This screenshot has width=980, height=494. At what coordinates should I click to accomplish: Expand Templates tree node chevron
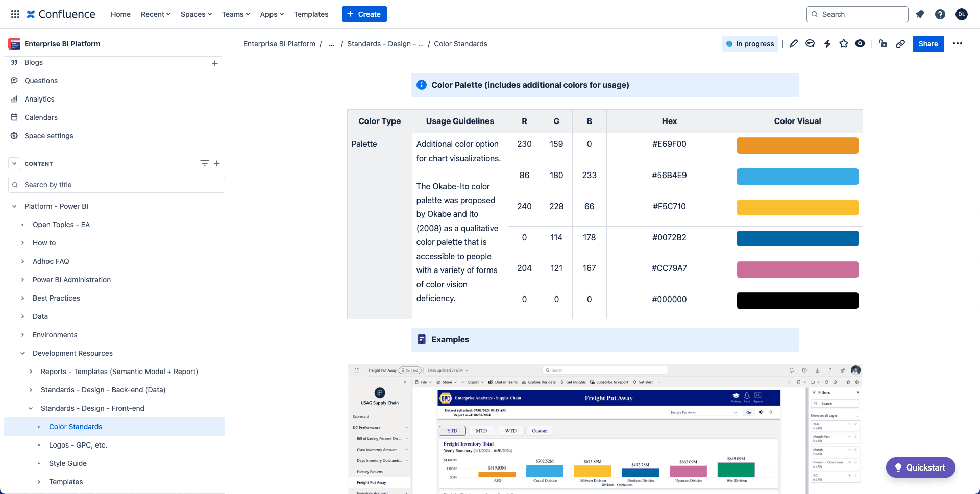click(39, 482)
